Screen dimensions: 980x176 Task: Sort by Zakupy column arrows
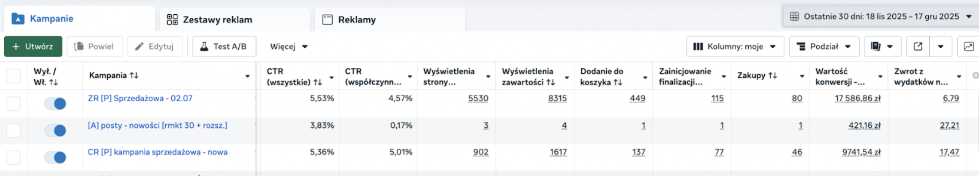(773, 75)
